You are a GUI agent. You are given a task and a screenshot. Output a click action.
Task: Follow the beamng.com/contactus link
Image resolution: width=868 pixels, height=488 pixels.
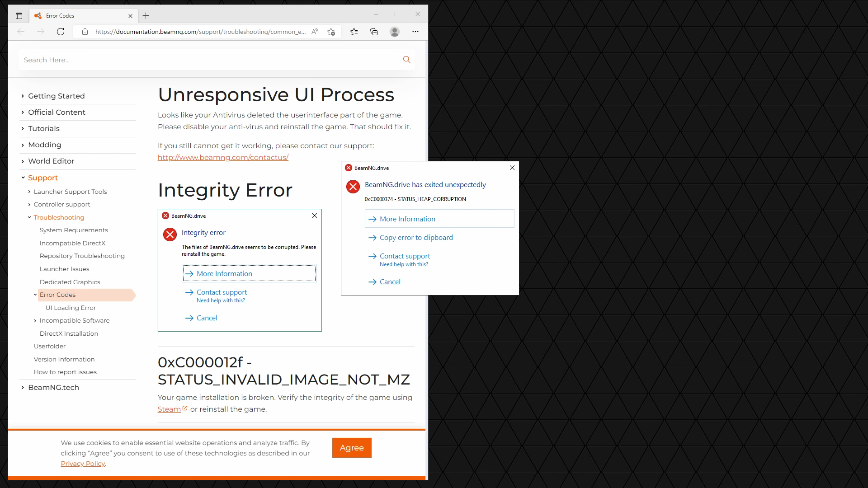223,157
